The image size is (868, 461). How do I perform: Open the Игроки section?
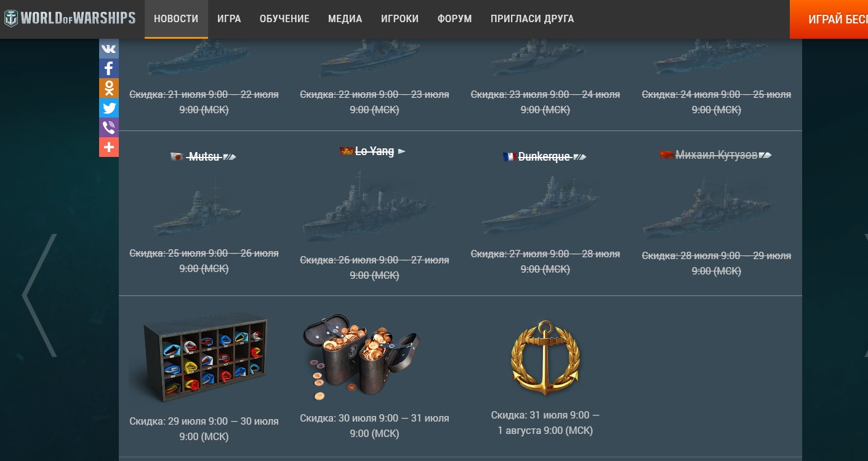[x=400, y=19]
